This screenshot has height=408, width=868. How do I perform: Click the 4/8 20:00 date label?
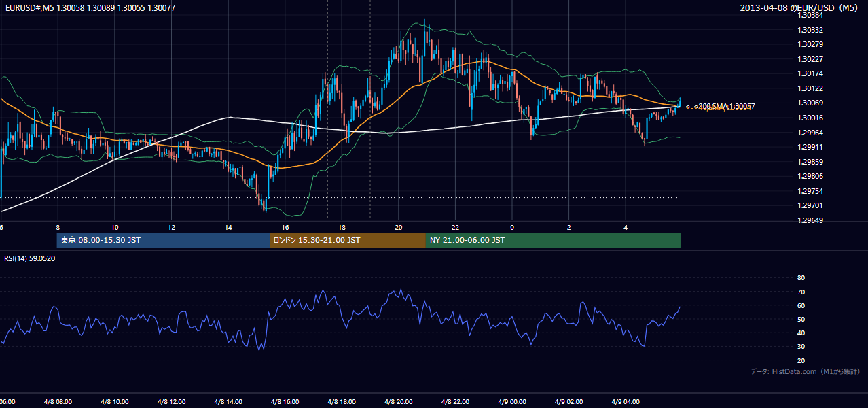399,402
